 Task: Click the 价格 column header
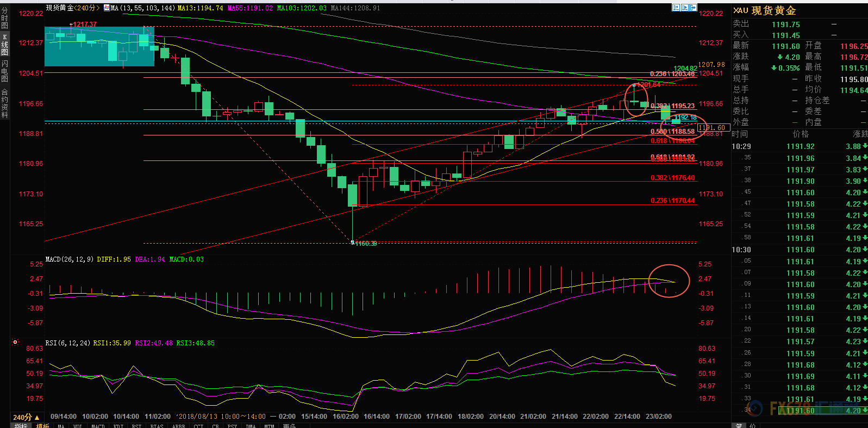tap(801, 134)
